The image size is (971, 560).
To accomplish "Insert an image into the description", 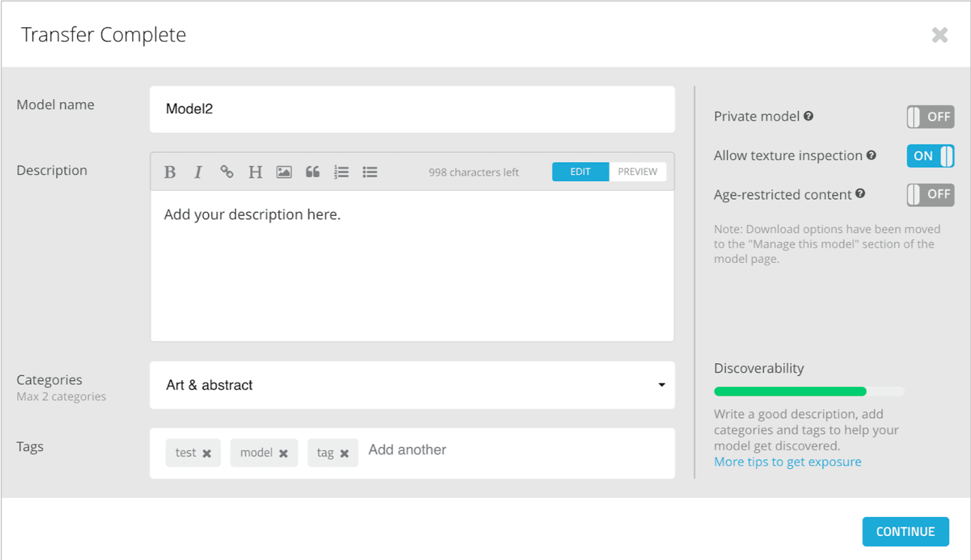I will [284, 172].
